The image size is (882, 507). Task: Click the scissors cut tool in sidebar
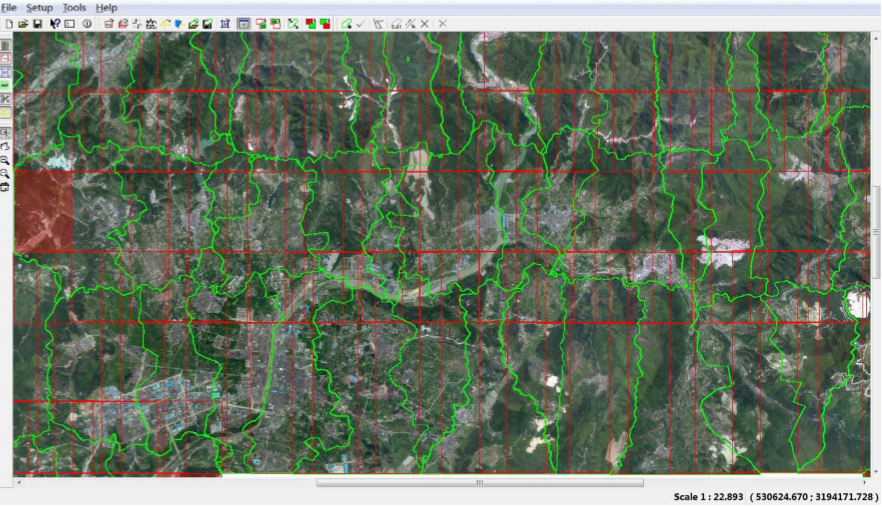point(5,99)
